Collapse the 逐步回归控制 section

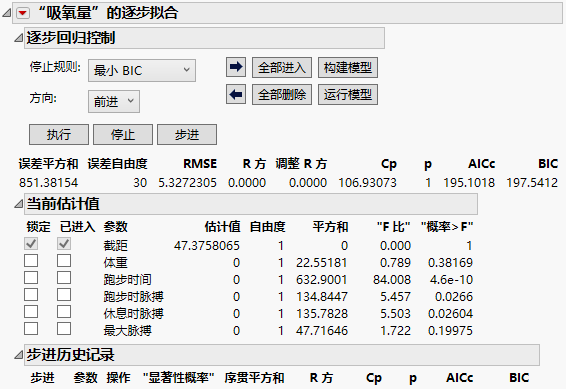point(18,38)
